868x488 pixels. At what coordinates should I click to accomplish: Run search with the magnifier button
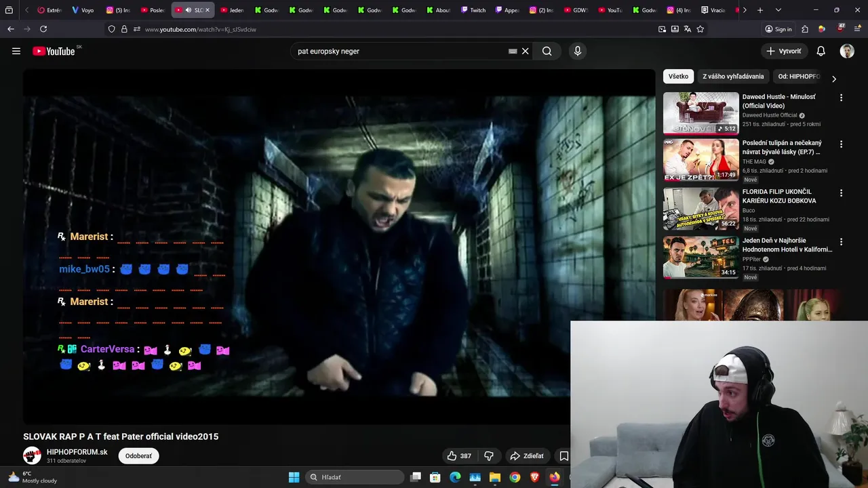coord(547,51)
